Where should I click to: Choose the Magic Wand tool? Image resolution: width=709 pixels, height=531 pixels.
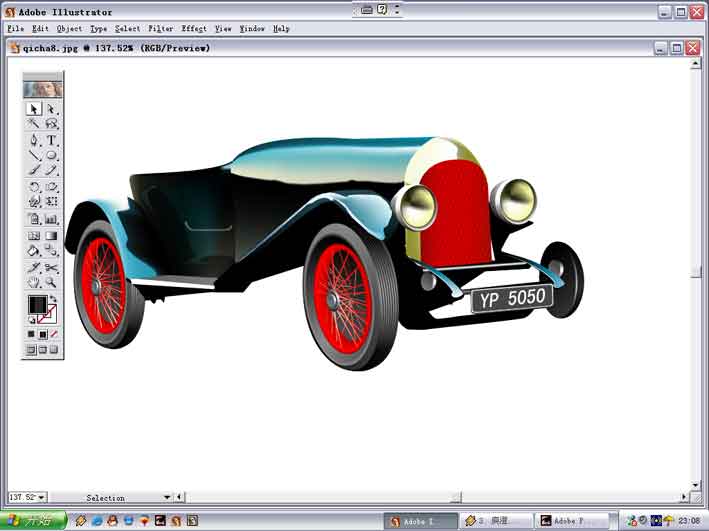(x=33, y=124)
